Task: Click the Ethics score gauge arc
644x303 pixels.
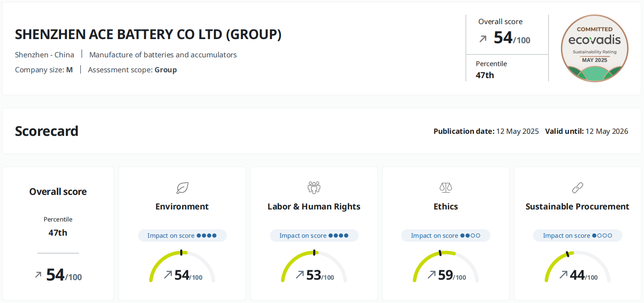Action: click(x=446, y=266)
